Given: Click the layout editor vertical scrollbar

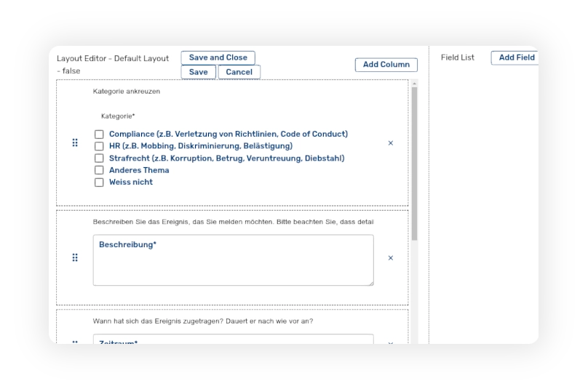Looking at the screenshot, I should (414, 164).
